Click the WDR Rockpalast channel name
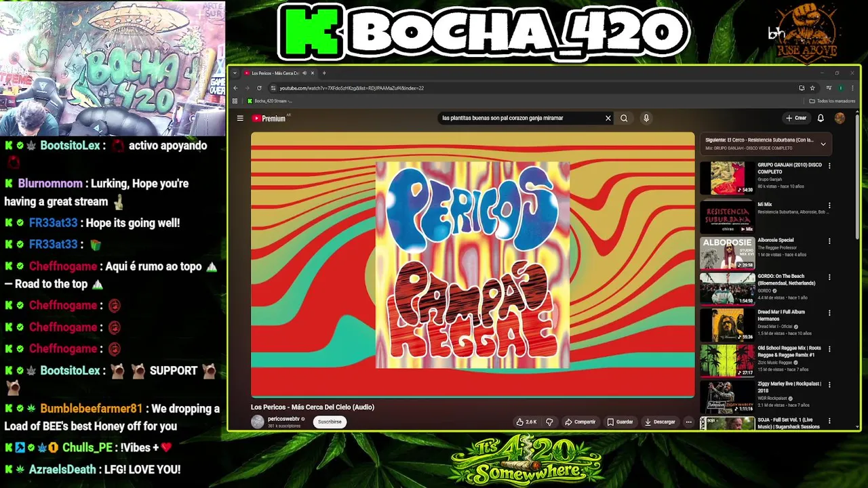This screenshot has height=488, width=868. pos(772,398)
